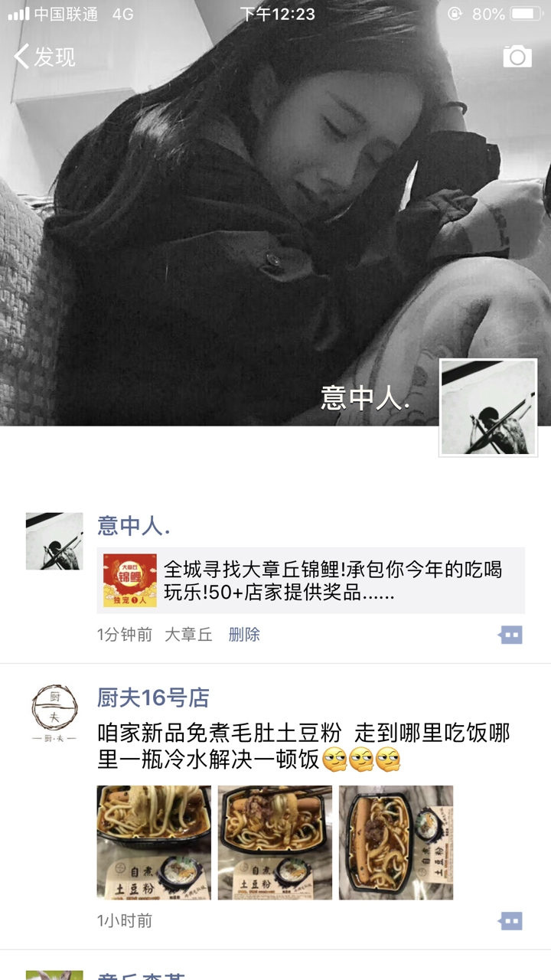The width and height of the screenshot is (551, 980).
Task: Go back to 发现 page
Action: tap(44, 57)
